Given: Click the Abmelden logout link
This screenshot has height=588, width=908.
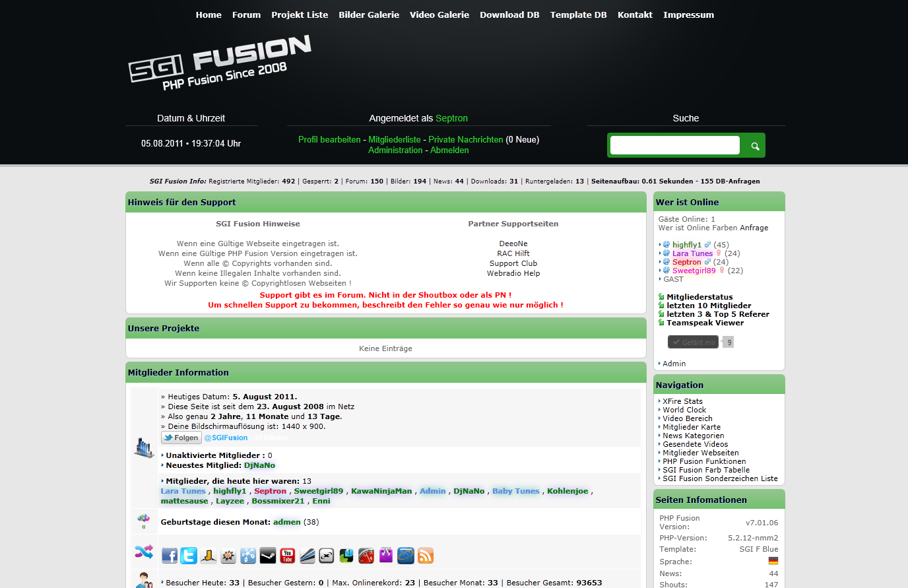Looking at the screenshot, I should pyautogui.click(x=449, y=150).
